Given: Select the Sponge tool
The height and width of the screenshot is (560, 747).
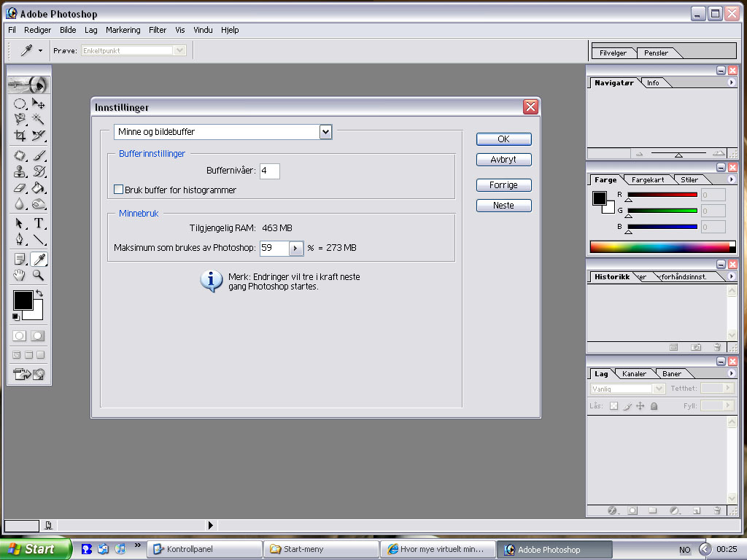Looking at the screenshot, I should pos(38,204).
